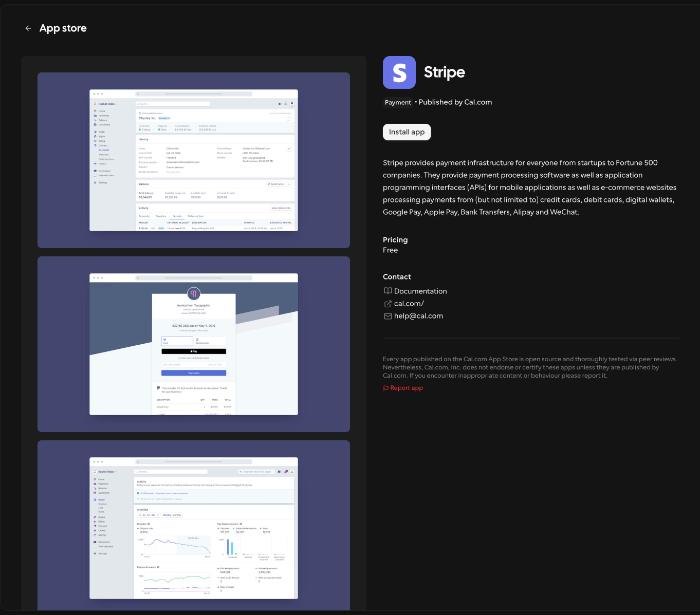Open the first Stripe dashboard screenshot
The height and width of the screenshot is (615, 700).
tap(193, 160)
